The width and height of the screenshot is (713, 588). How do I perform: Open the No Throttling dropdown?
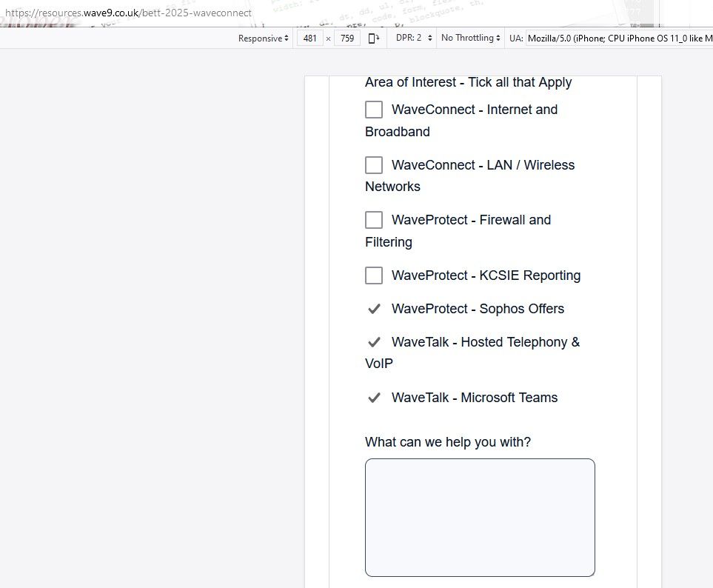469,38
